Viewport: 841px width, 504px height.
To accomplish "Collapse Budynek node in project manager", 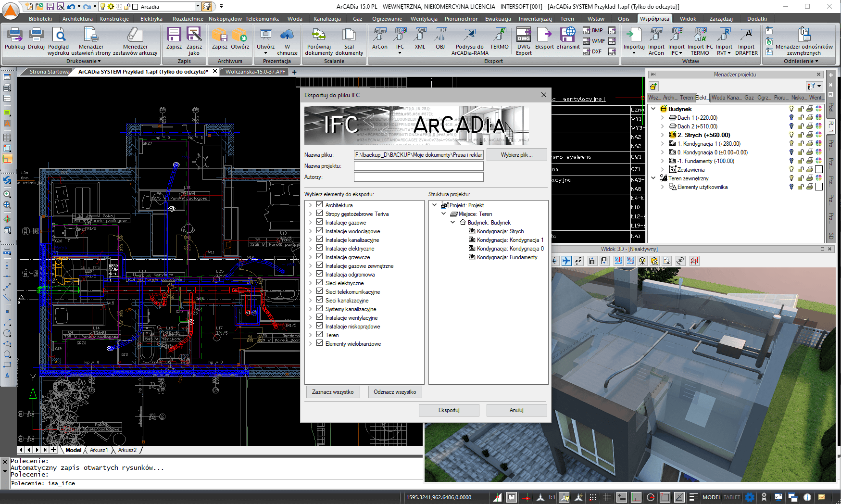I will pos(653,109).
